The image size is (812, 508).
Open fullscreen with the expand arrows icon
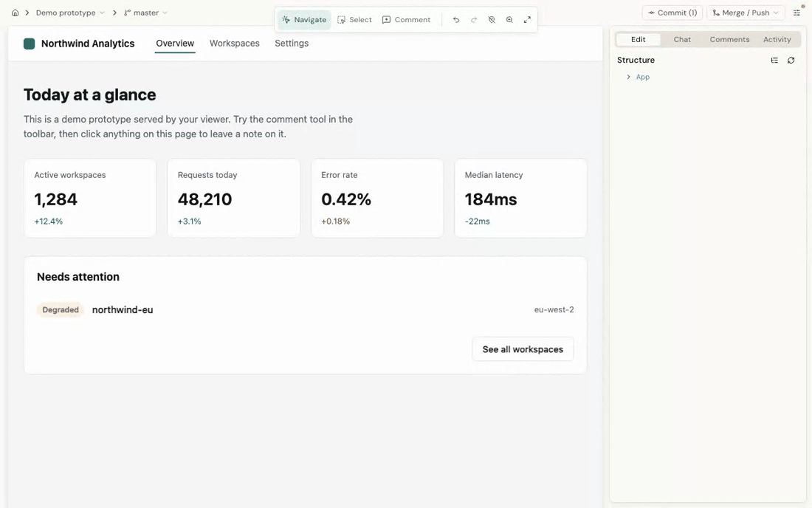click(x=527, y=20)
